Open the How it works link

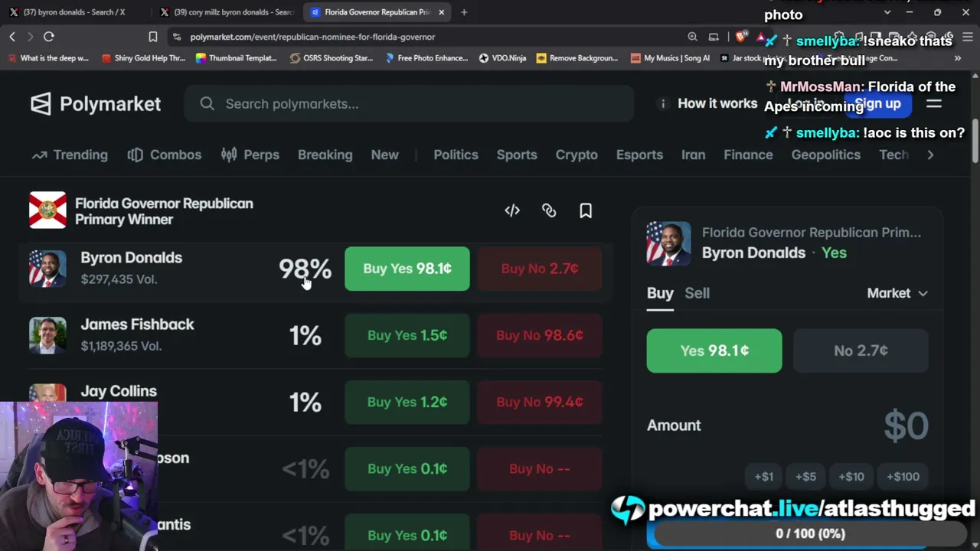(717, 104)
